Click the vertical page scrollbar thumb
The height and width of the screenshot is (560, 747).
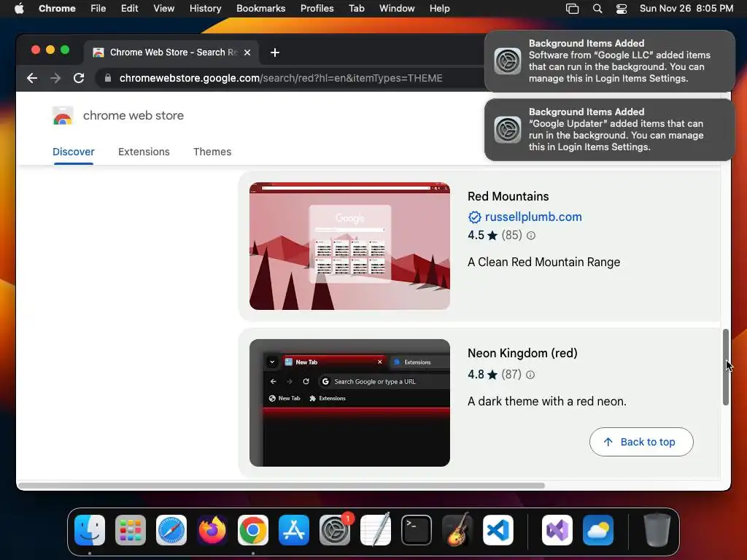(x=726, y=367)
